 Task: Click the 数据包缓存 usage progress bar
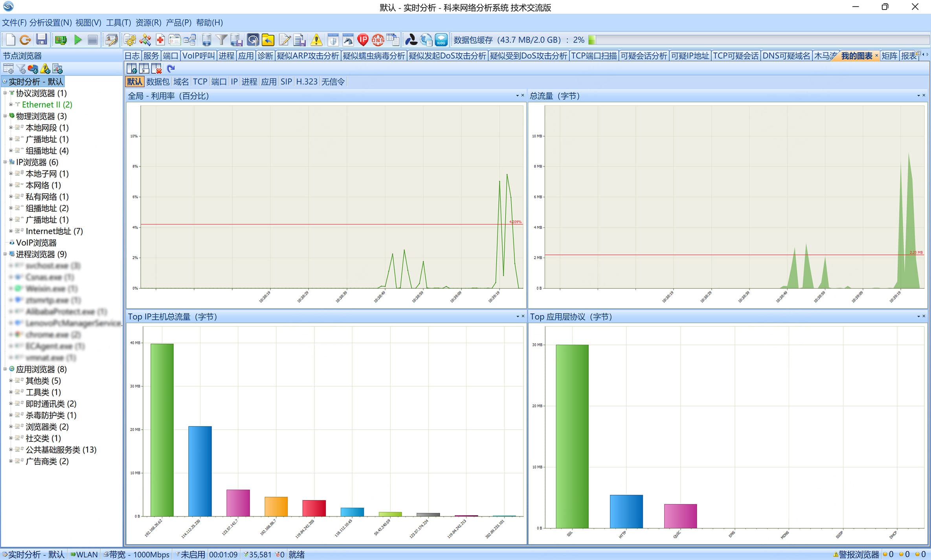758,40
